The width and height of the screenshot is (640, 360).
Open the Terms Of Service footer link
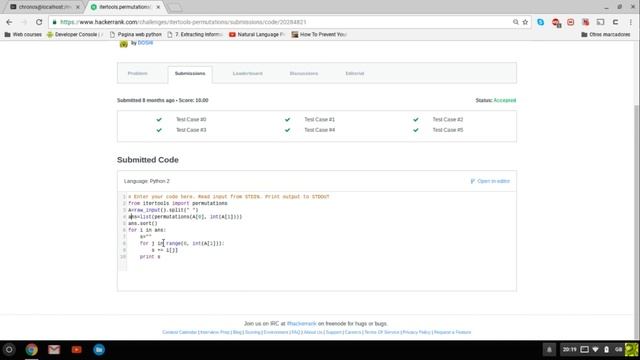click(x=382, y=332)
